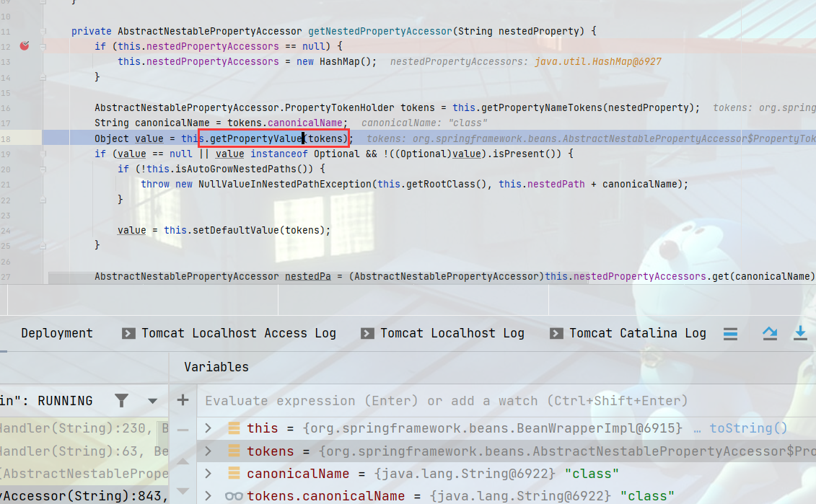This screenshot has width=816, height=504.
Task: Open the Tomcat Localhost Log tab
Action: (x=442, y=333)
